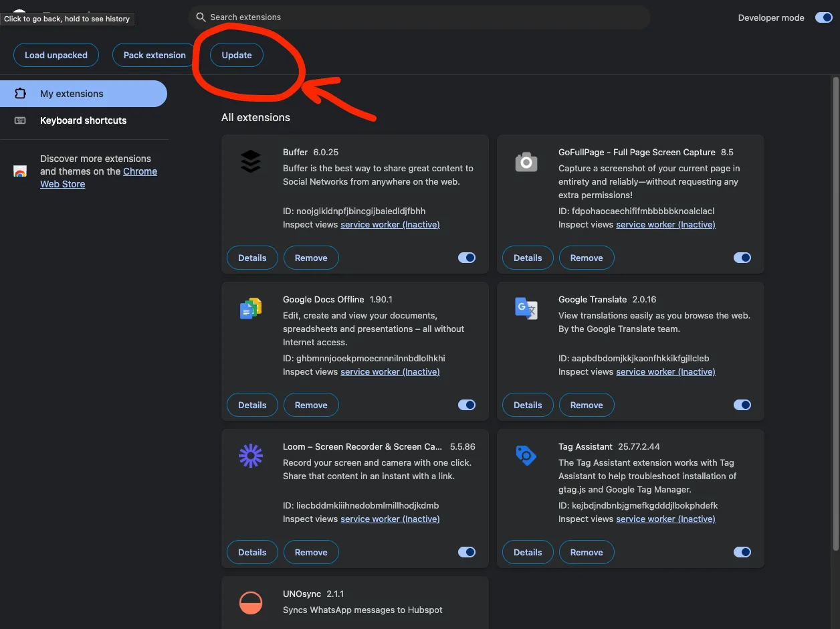
Task: Click the Buffer extension stack icon
Action: click(x=250, y=161)
